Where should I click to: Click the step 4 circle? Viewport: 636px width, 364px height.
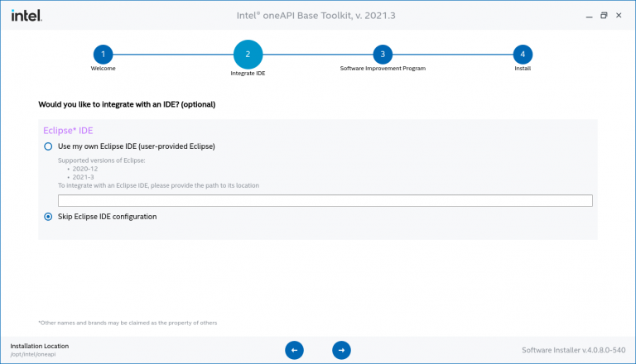click(x=522, y=55)
